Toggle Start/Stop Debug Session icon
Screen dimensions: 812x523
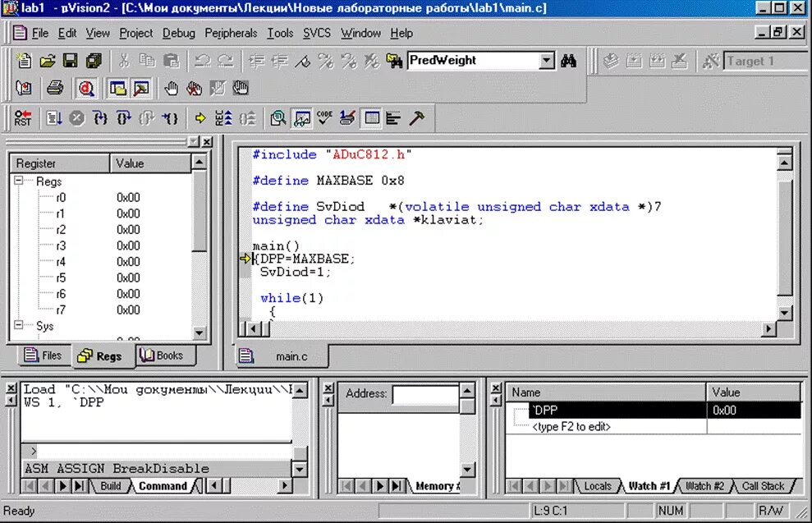[x=86, y=89]
